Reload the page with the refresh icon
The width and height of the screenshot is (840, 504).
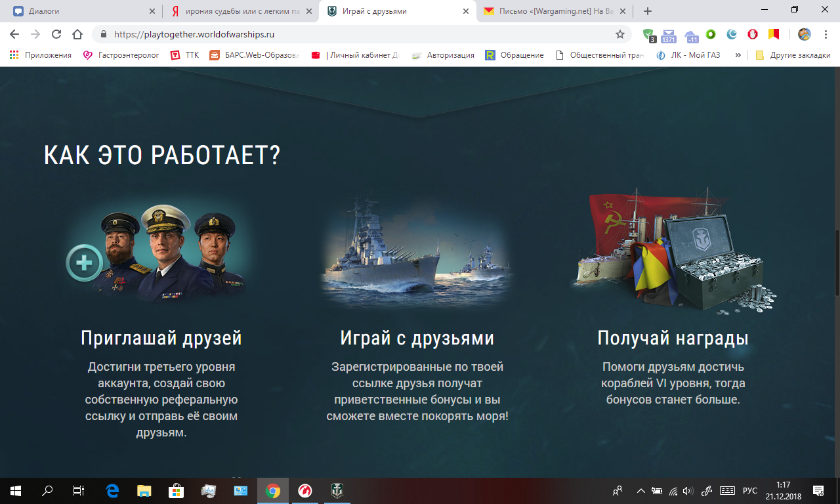56,34
